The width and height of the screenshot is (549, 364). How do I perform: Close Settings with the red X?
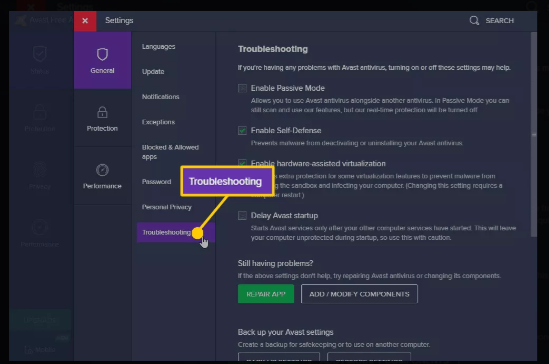click(85, 21)
